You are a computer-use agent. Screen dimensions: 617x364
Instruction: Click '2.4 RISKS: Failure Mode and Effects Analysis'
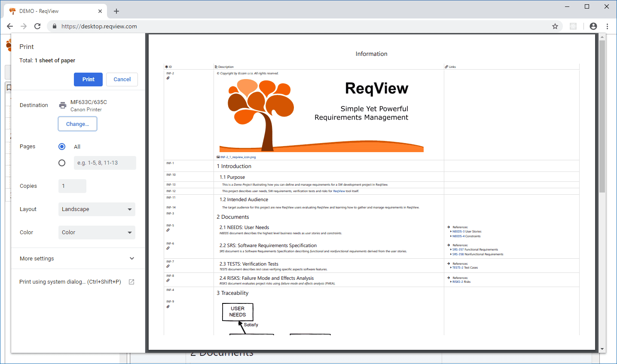[267, 278]
